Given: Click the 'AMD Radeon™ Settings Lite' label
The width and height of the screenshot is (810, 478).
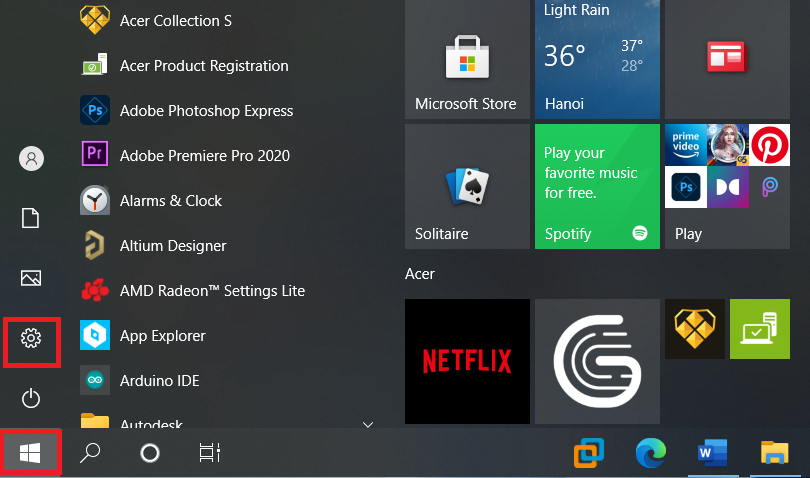Looking at the screenshot, I should click(212, 291).
